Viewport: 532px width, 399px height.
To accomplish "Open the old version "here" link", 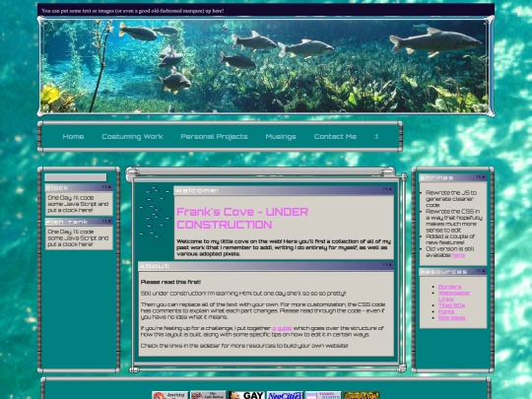I will point(458,255).
